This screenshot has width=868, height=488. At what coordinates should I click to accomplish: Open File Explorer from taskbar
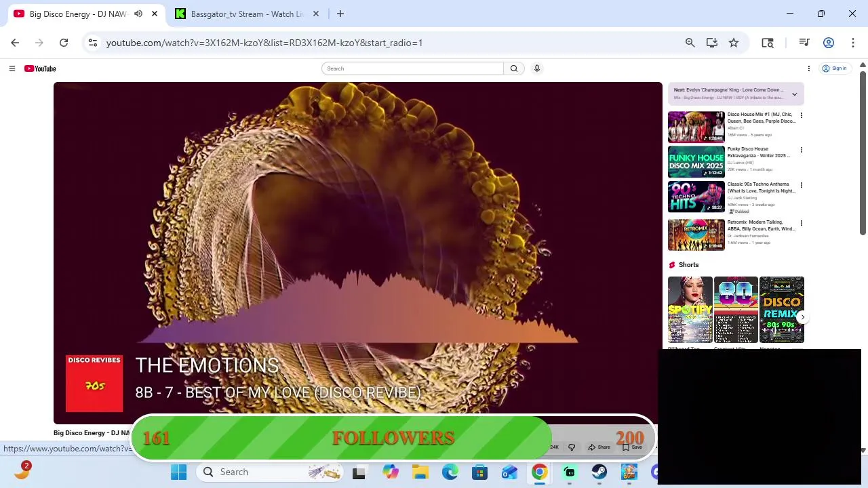pyautogui.click(x=420, y=472)
